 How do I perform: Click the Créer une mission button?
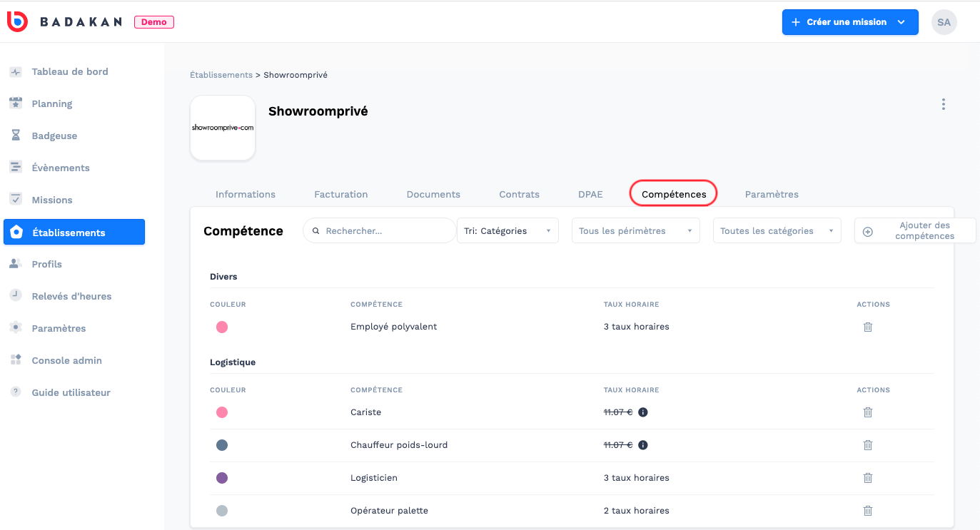point(850,22)
